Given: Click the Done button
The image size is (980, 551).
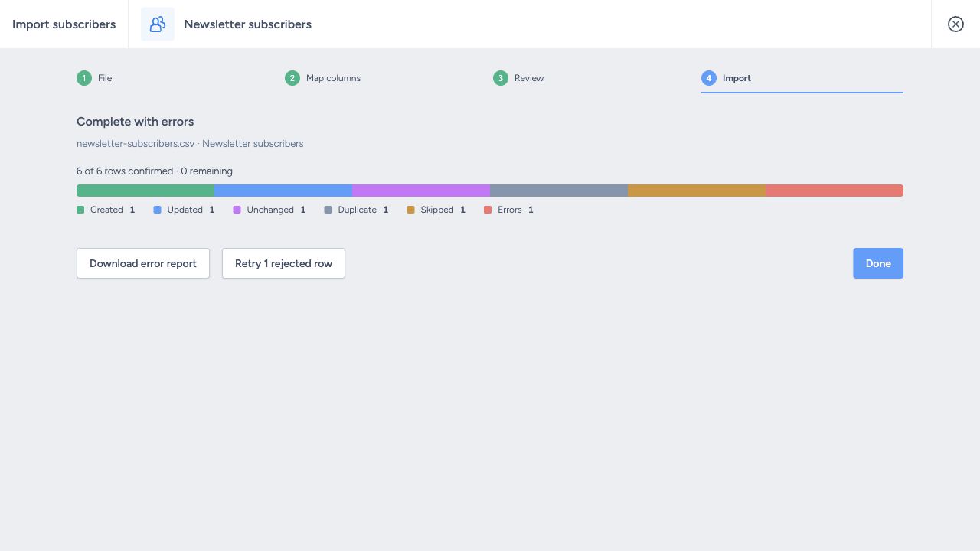Looking at the screenshot, I should coord(878,263).
